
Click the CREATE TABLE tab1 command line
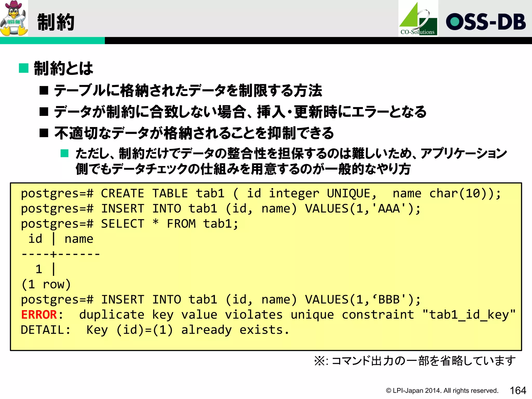[261, 194]
